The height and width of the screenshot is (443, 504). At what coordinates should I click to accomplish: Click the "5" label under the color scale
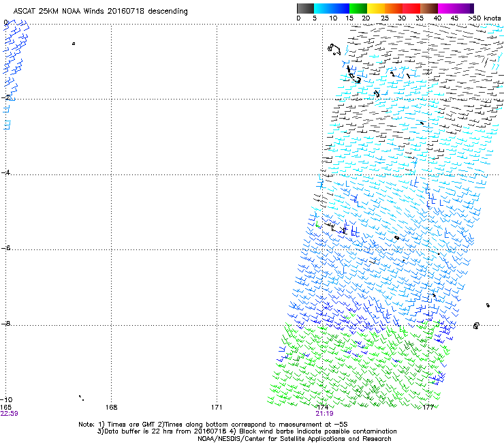pos(315,18)
